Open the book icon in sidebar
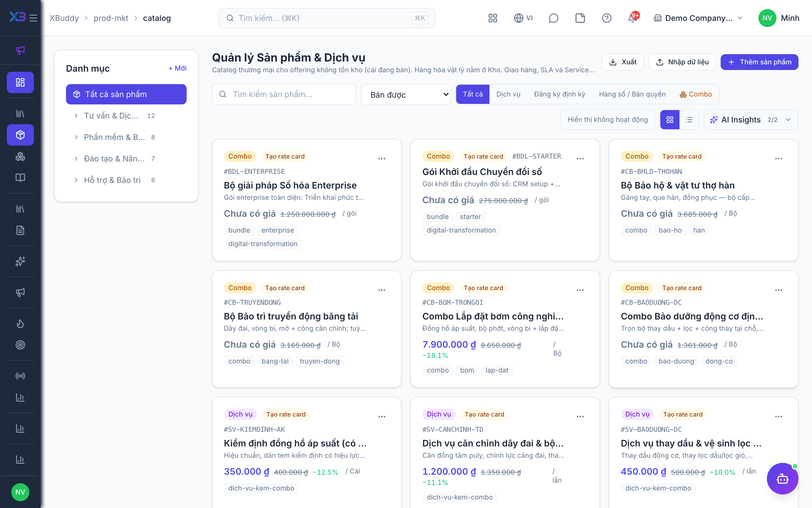The height and width of the screenshot is (508, 812). (x=20, y=178)
